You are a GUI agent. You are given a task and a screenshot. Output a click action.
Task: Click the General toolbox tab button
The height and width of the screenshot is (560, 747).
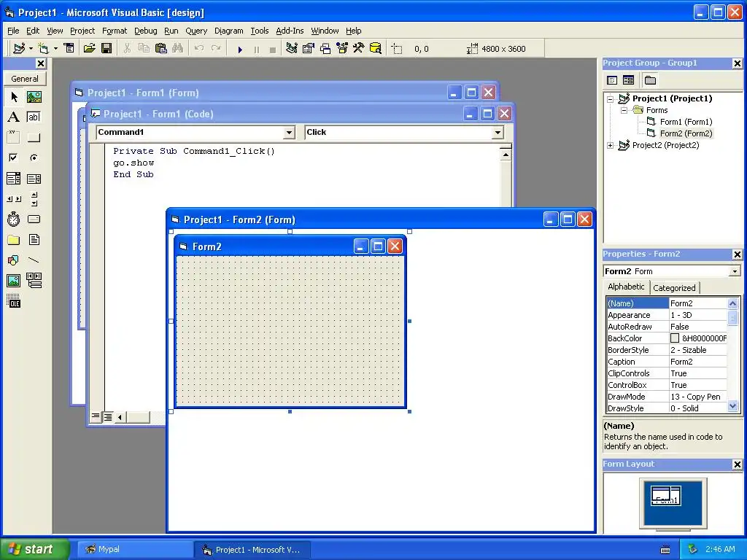[25, 79]
